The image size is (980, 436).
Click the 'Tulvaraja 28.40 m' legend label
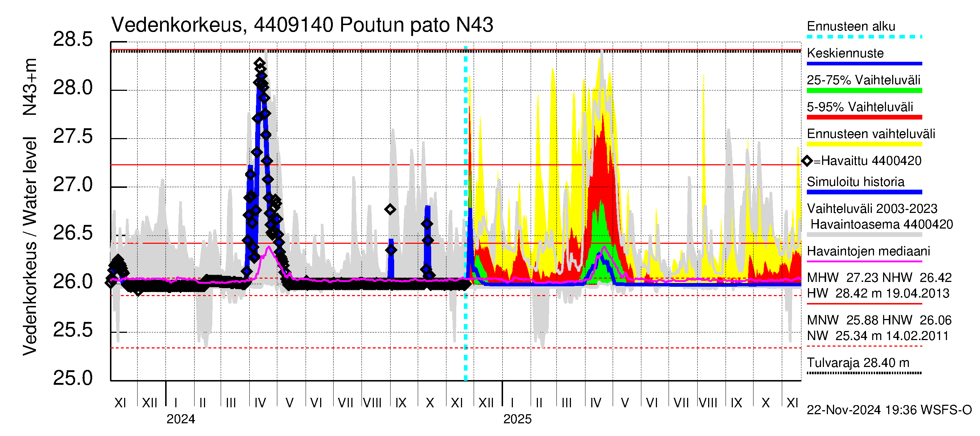tap(858, 363)
